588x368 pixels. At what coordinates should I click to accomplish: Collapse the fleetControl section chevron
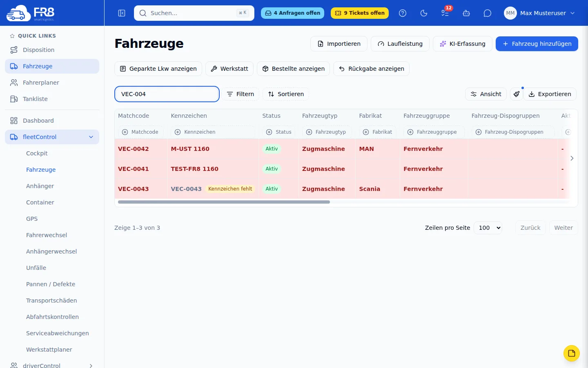[x=91, y=137]
